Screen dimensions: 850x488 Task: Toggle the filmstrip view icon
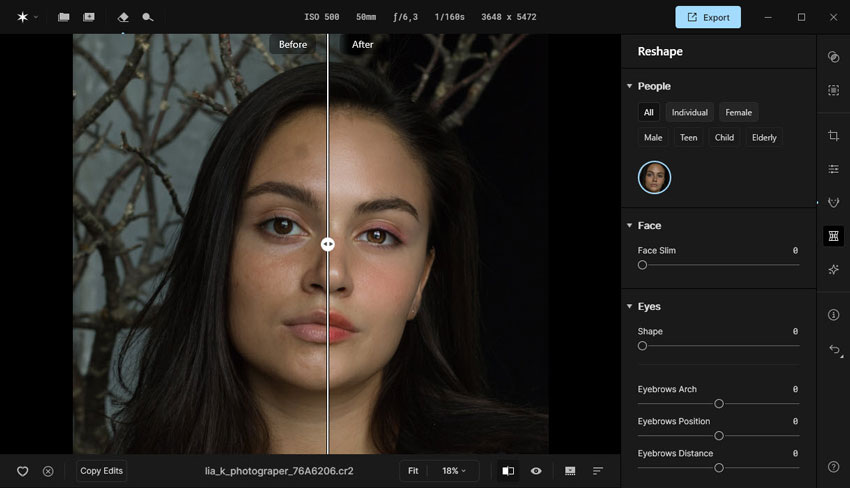pyautogui.click(x=570, y=471)
